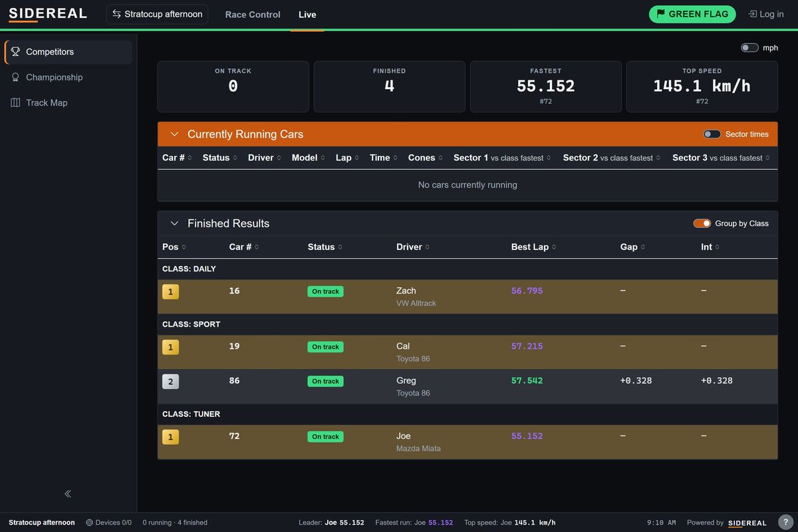Image resolution: width=798 pixels, height=532 pixels.
Task: Disable the Group by Class switch
Action: tap(702, 223)
